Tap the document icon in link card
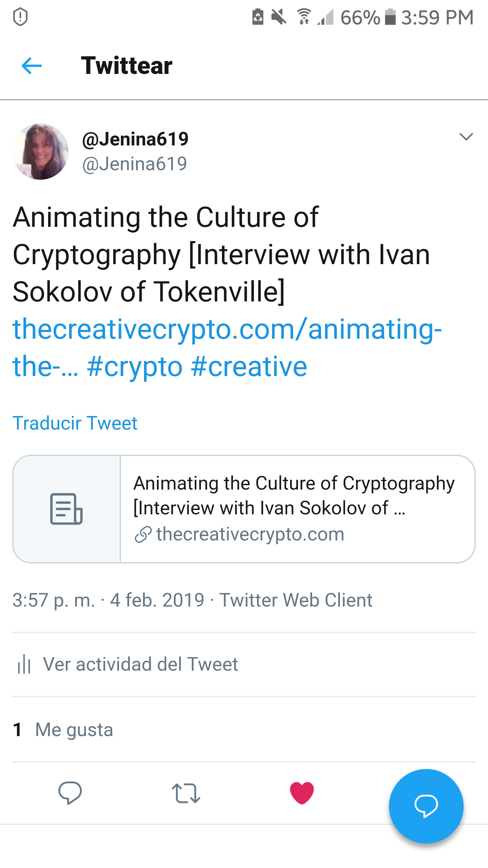 pyautogui.click(x=66, y=509)
